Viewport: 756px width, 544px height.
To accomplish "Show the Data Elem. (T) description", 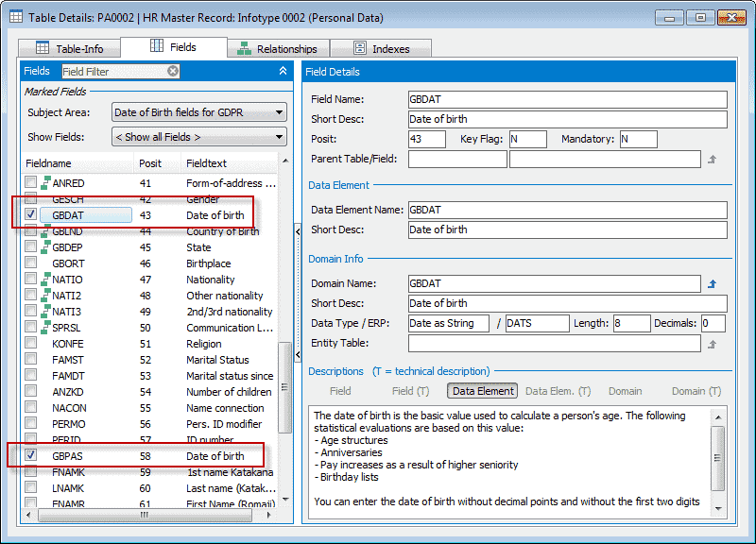I will tap(558, 391).
